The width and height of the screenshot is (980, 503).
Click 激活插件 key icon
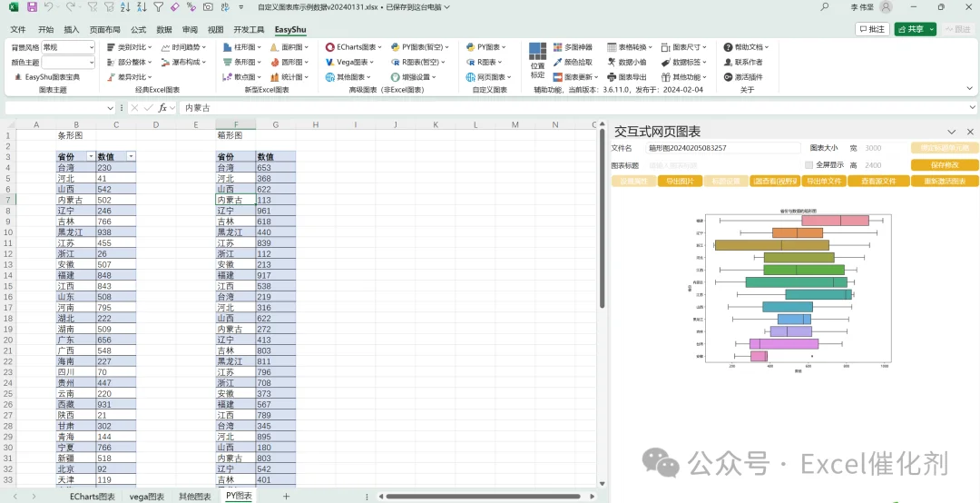click(743, 77)
